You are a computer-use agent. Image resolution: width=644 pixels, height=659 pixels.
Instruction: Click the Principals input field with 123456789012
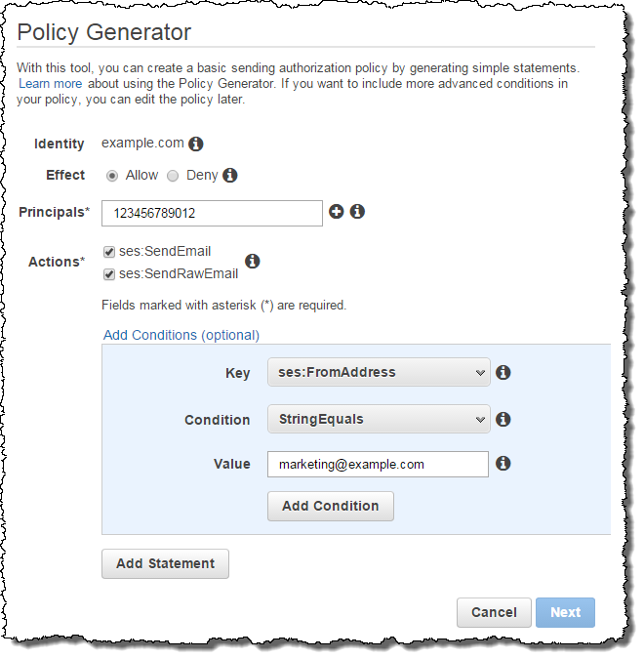click(x=212, y=212)
